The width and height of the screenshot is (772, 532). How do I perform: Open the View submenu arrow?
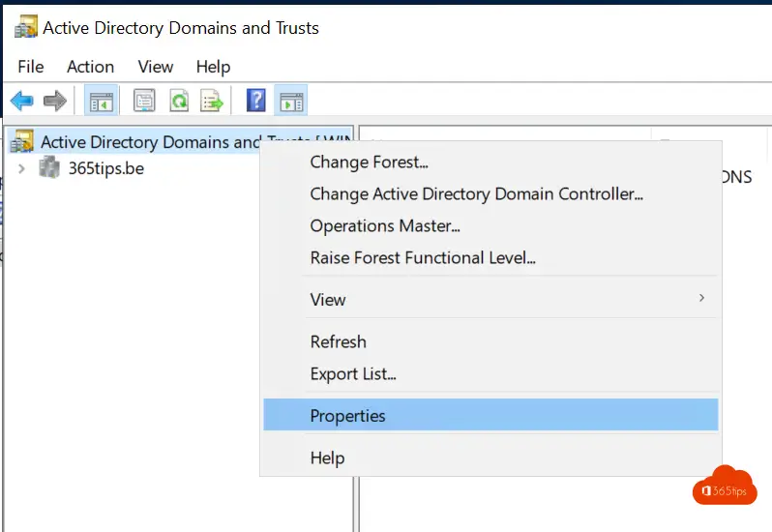(x=701, y=298)
